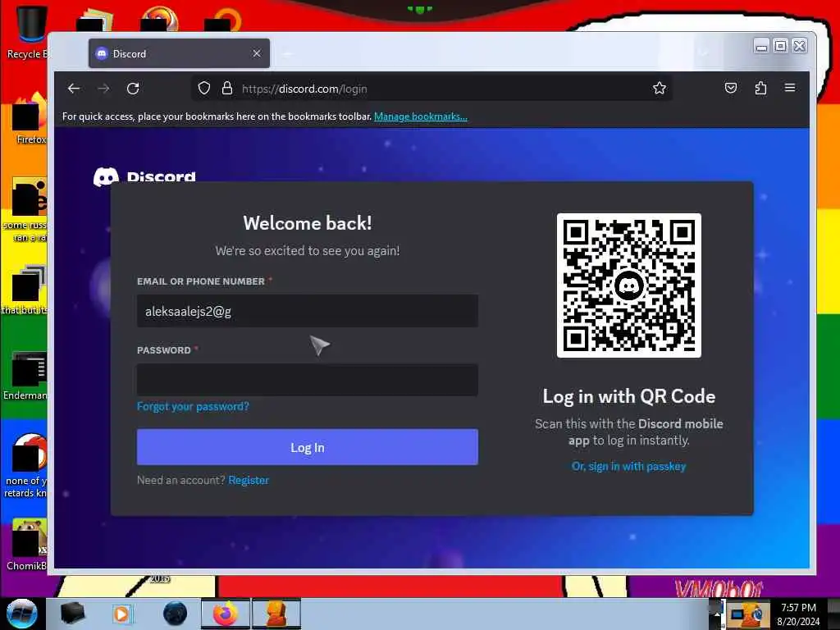Reload the Discord login page
840x630 pixels.
click(x=134, y=89)
